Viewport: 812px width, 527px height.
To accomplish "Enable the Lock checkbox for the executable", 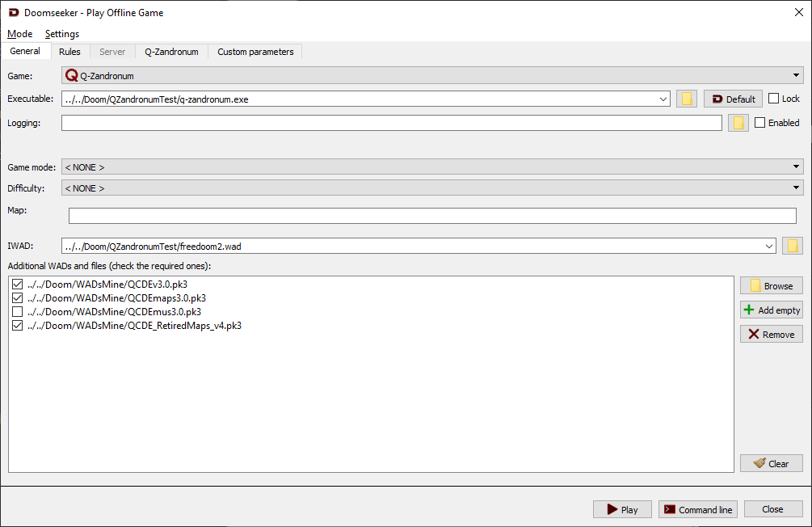I will click(774, 99).
